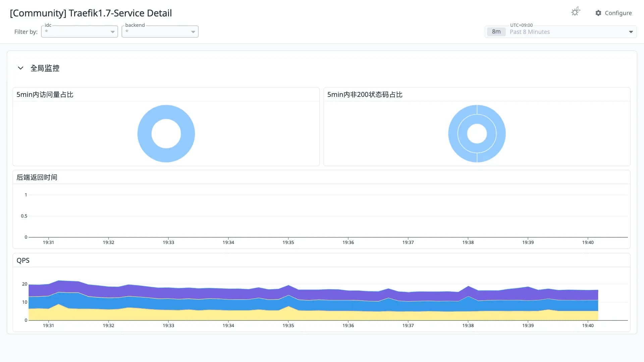Click the dashboard title Traefik1.7-Service Detail
This screenshot has width=644, height=362.
[x=91, y=13]
